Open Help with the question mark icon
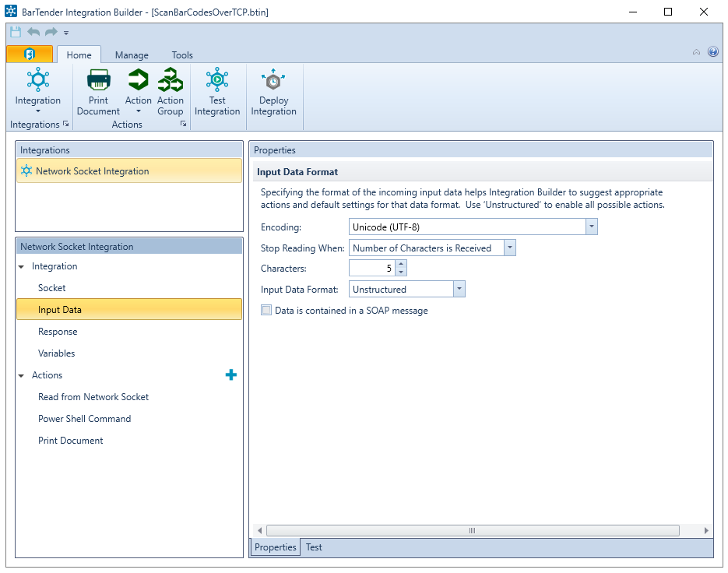 (713, 51)
